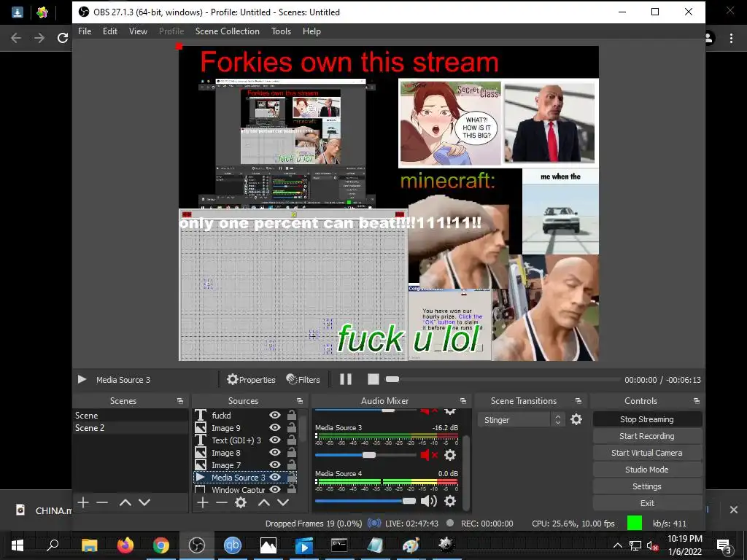Undock the Sources panel
Viewport: 747px width, 560px height.
300,401
